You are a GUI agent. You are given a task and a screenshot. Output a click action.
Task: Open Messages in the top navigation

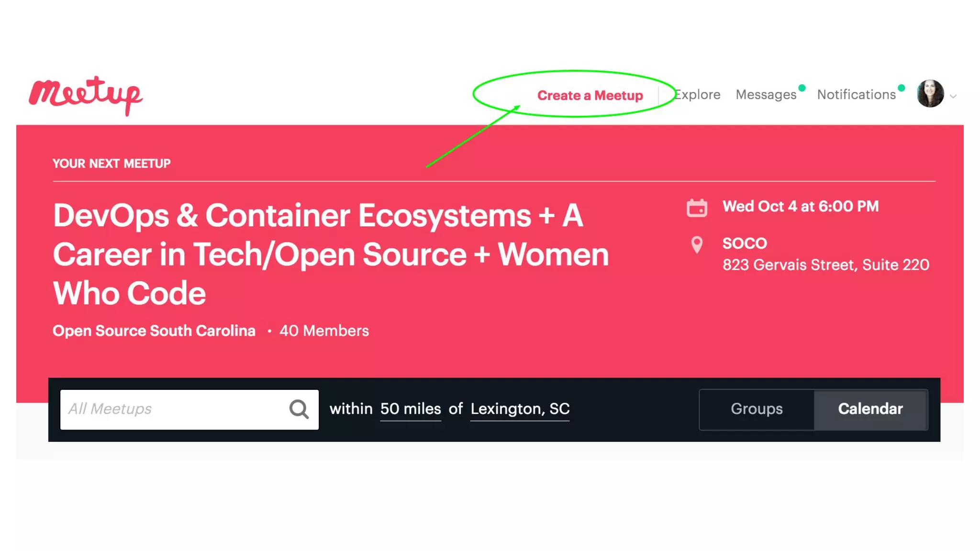click(766, 95)
